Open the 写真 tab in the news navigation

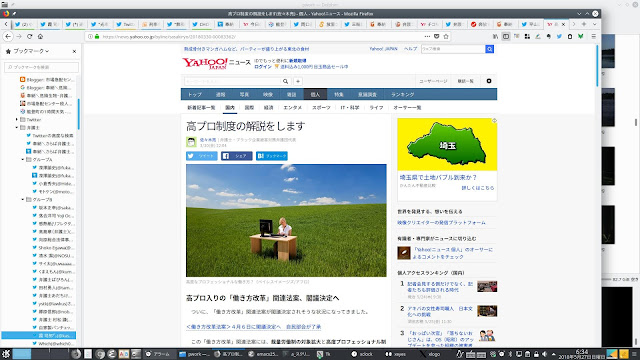[244, 94]
